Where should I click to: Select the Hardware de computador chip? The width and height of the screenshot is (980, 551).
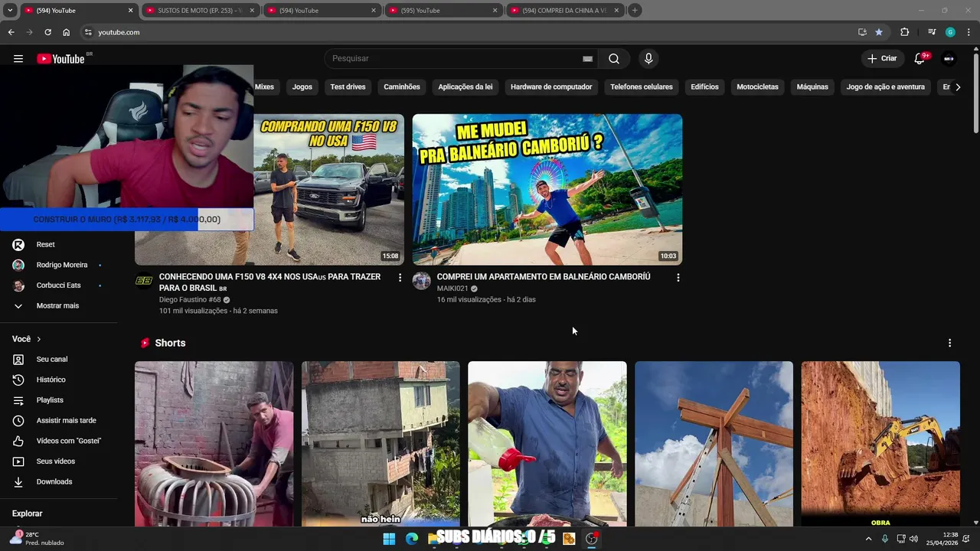[551, 87]
